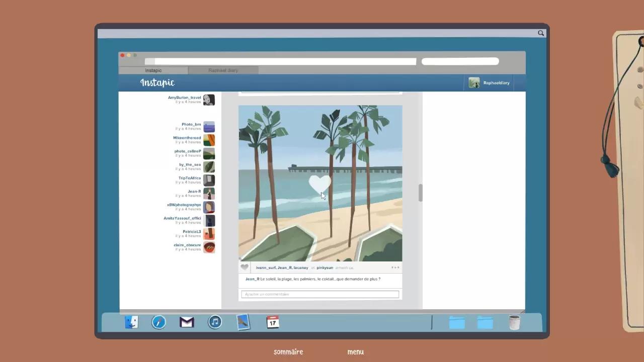Open the Raphaeldiary profile button

tap(489, 83)
